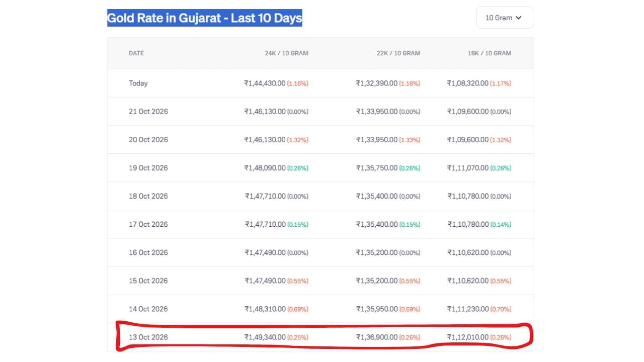Click the 18K price for 16 Oct 2026
The image size is (644, 362).
coord(468,252)
